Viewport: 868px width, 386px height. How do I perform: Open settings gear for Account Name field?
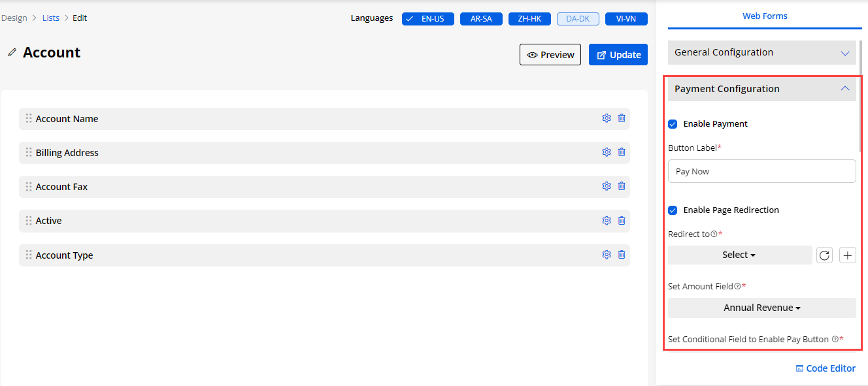[606, 118]
